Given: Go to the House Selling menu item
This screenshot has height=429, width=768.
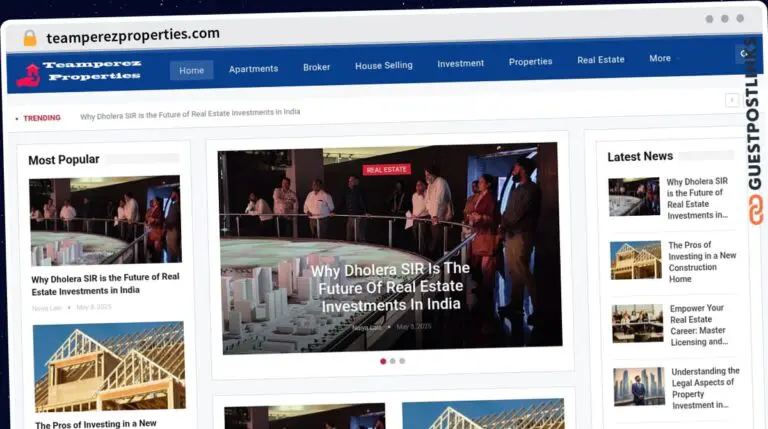Looking at the screenshot, I should pyautogui.click(x=384, y=65).
